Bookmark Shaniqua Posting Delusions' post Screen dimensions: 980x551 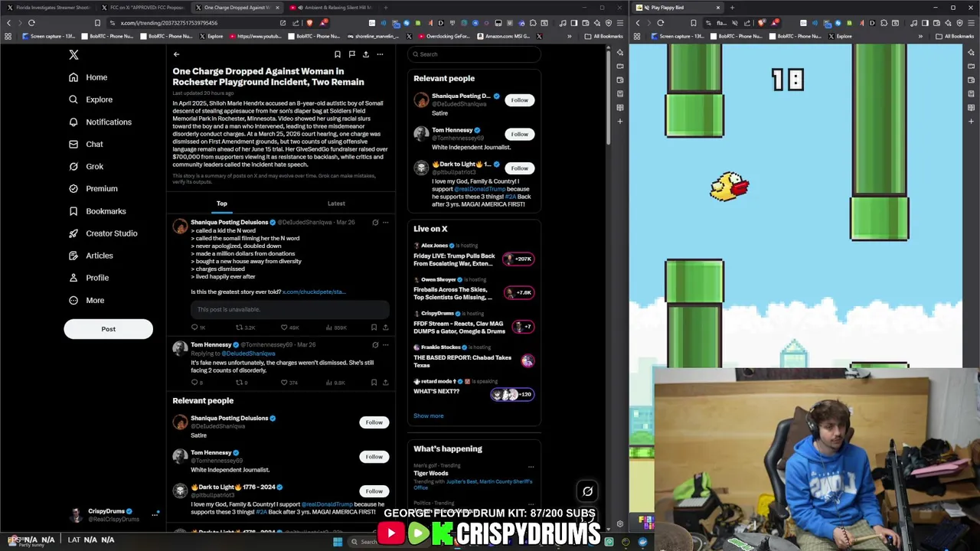[x=374, y=328]
